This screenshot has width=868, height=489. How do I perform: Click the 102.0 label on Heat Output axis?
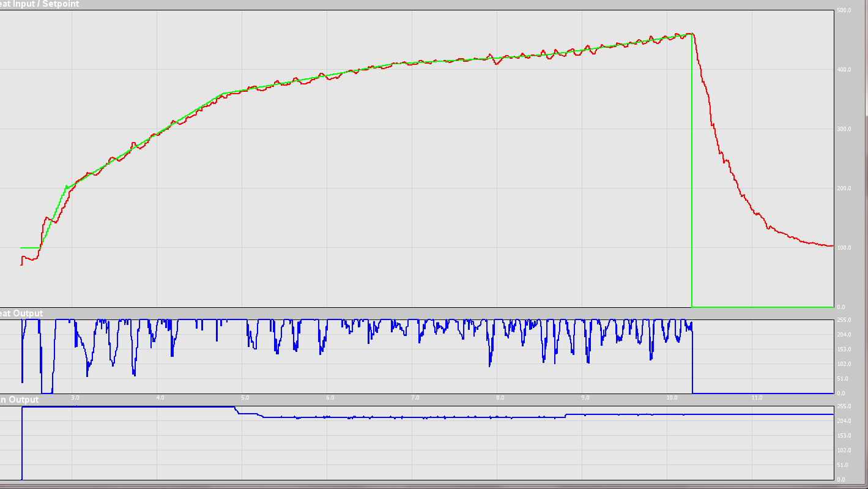point(844,364)
